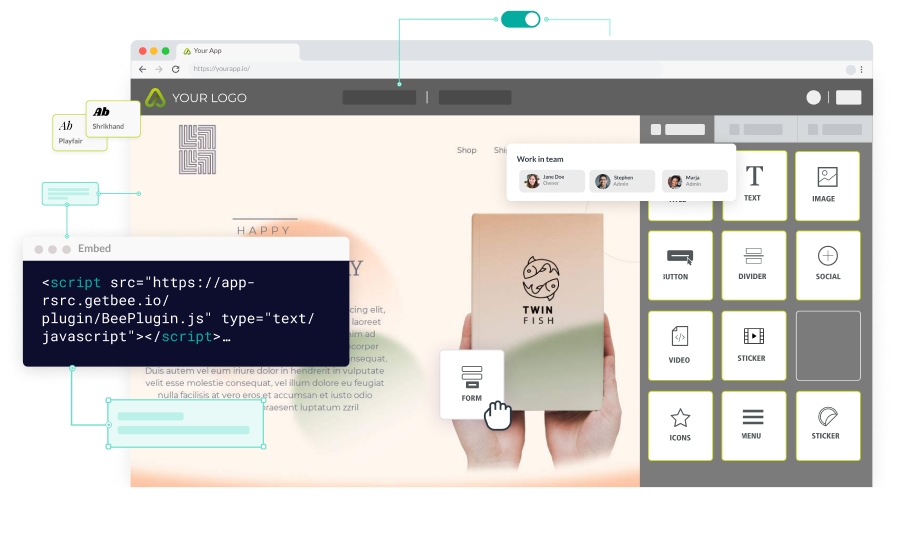Pick the DIVIDER content tile
The width and height of the screenshot is (897, 542).
tap(754, 265)
